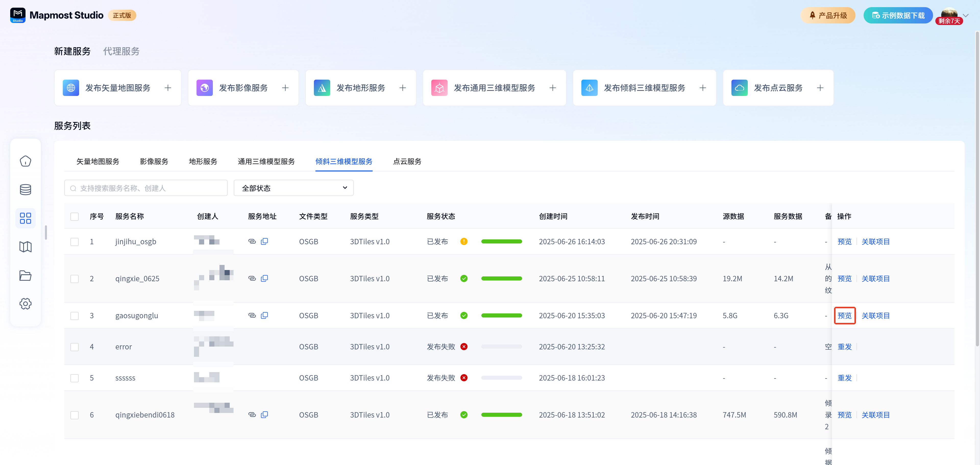Copy service address of gaosugonglu
This screenshot has width=980, height=465.
tap(264, 315)
